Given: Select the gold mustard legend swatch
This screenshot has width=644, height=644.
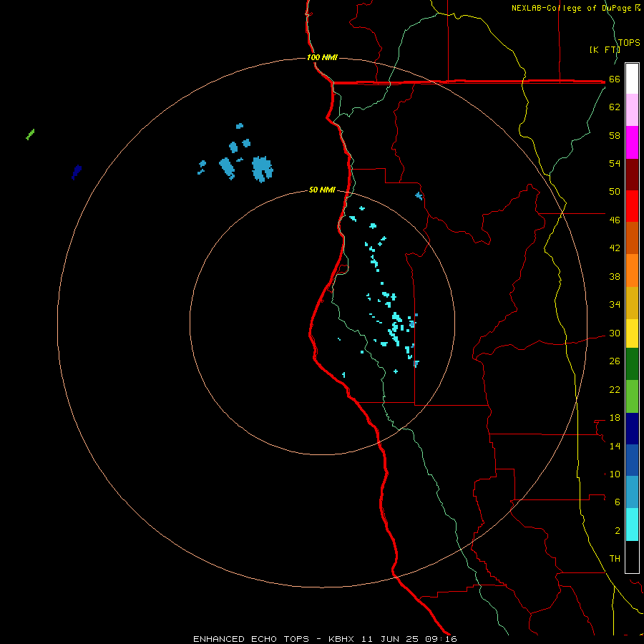Looking at the screenshot, I should pyautogui.click(x=632, y=303).
